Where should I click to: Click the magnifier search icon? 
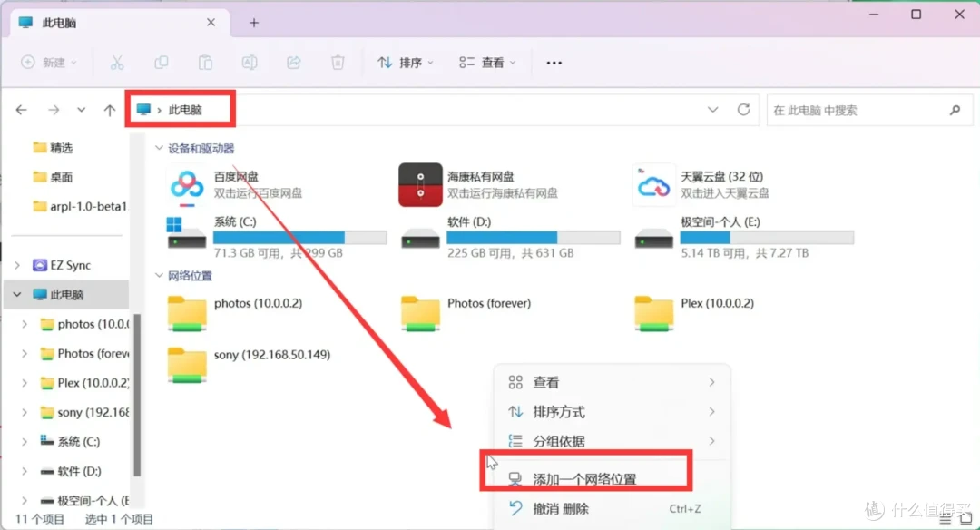955,111
